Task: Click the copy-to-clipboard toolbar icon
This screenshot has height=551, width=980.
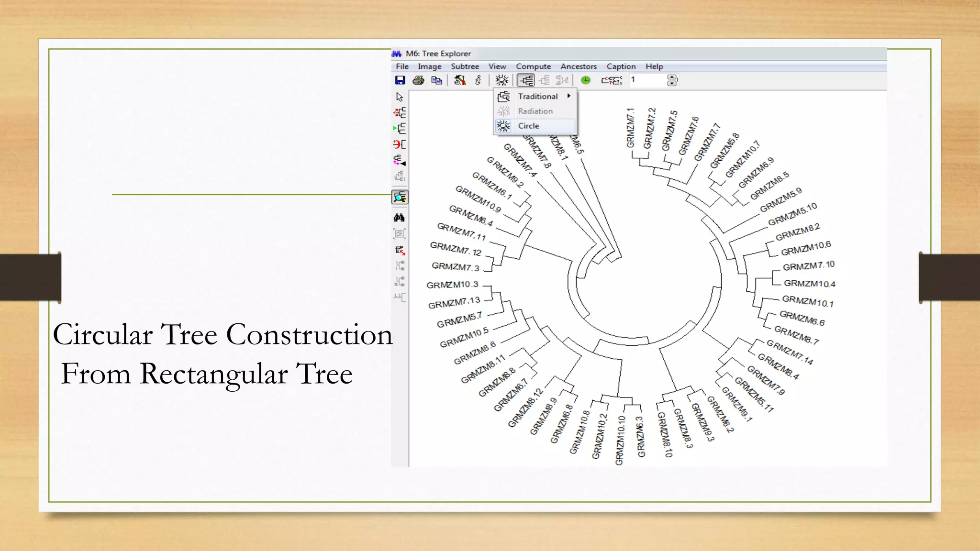Action: pos(436,80)
